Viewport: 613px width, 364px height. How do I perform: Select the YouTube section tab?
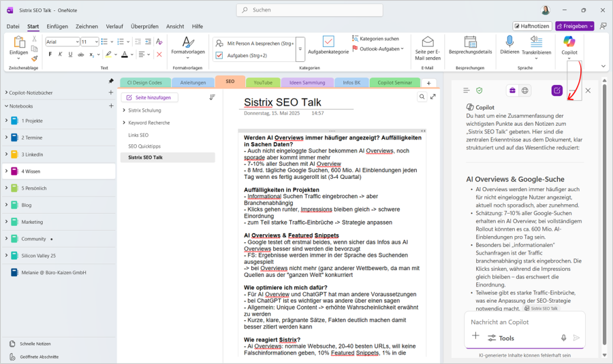(x=263, y=82)
